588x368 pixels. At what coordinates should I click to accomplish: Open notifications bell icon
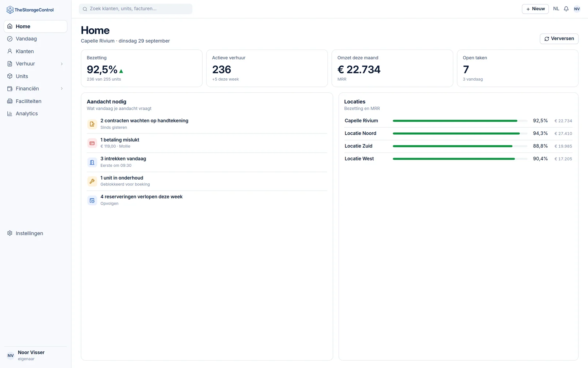point(566,9)
